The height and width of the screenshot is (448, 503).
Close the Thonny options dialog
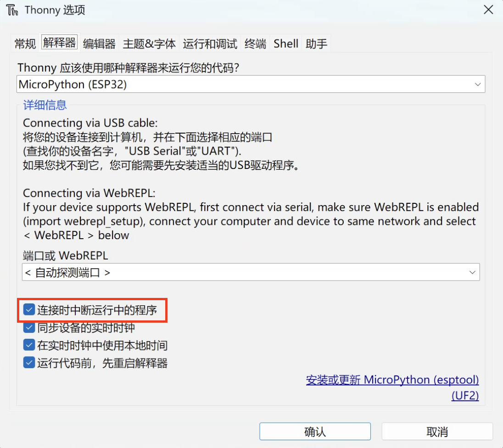488,10
